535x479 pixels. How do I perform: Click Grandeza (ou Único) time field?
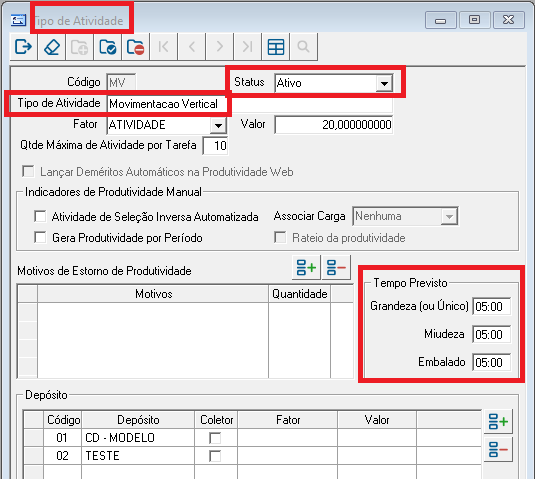click(x=492, y=306)
